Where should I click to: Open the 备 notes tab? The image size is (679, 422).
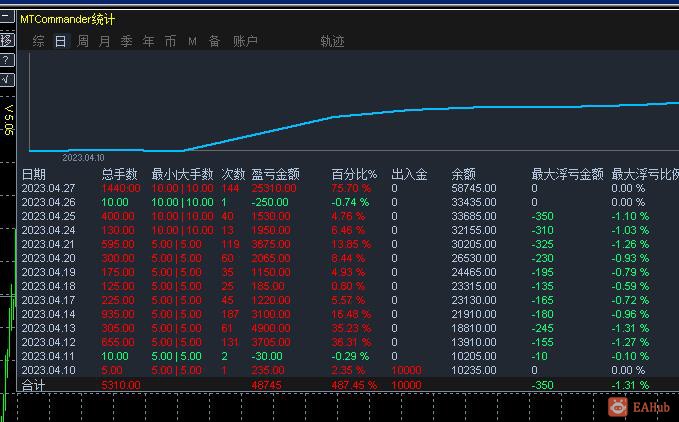[214, 41]
